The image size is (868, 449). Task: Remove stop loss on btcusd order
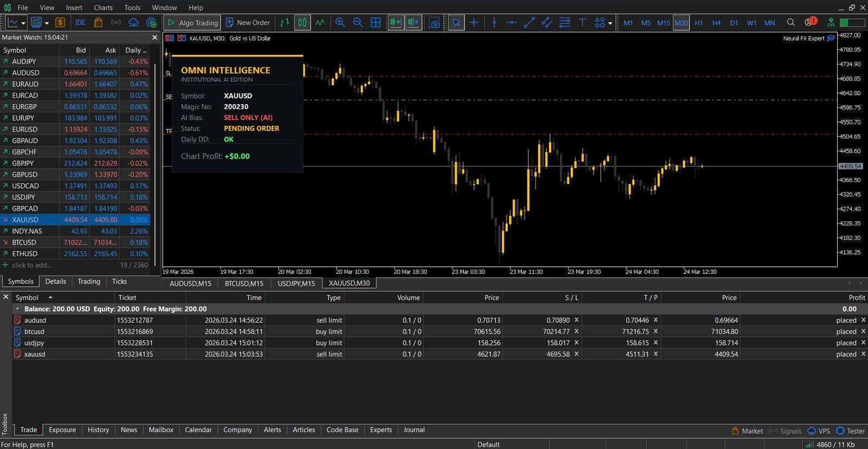[x=577, y=331]
